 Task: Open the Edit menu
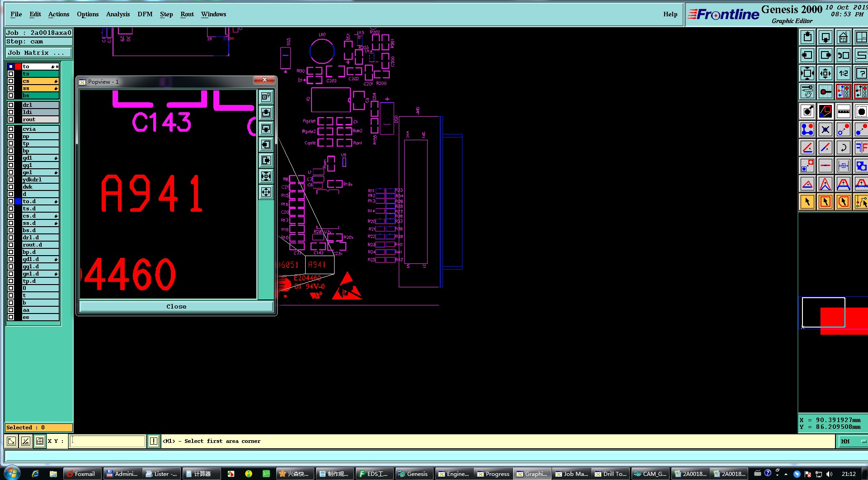[x=35, y=14]
